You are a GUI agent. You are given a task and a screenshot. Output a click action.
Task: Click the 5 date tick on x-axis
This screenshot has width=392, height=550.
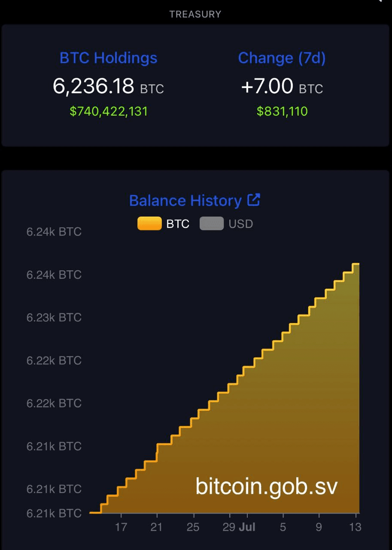click(x=283, y=527)
